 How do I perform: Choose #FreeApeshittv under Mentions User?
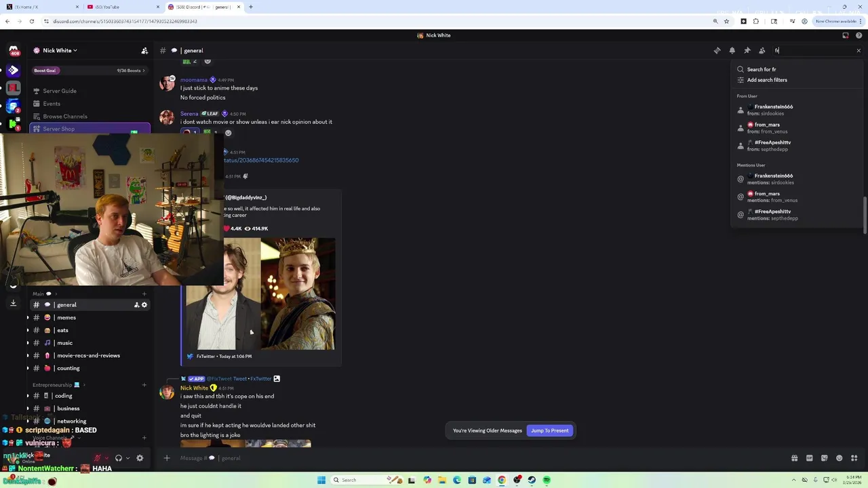click(797, 215)
